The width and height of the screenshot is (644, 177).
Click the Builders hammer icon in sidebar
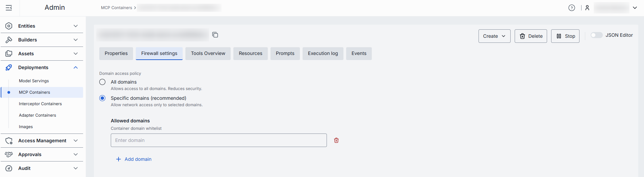[x=9, y=40]
